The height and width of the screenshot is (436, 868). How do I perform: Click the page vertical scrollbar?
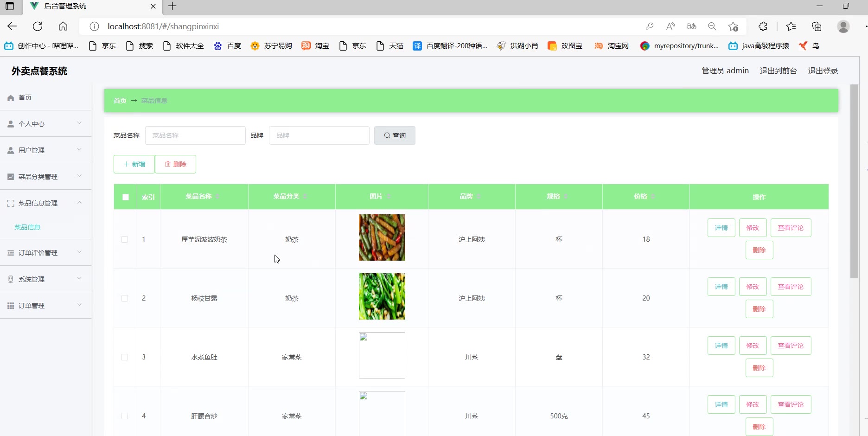click(x=854, y=181)
